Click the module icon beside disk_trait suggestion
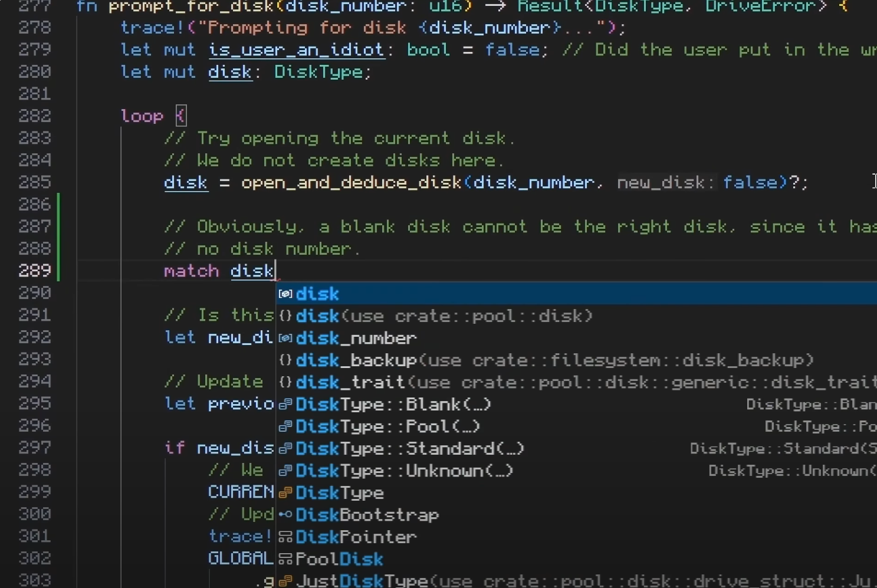The width and height of the screenshot is (877, 588). (x=285, y=382)
